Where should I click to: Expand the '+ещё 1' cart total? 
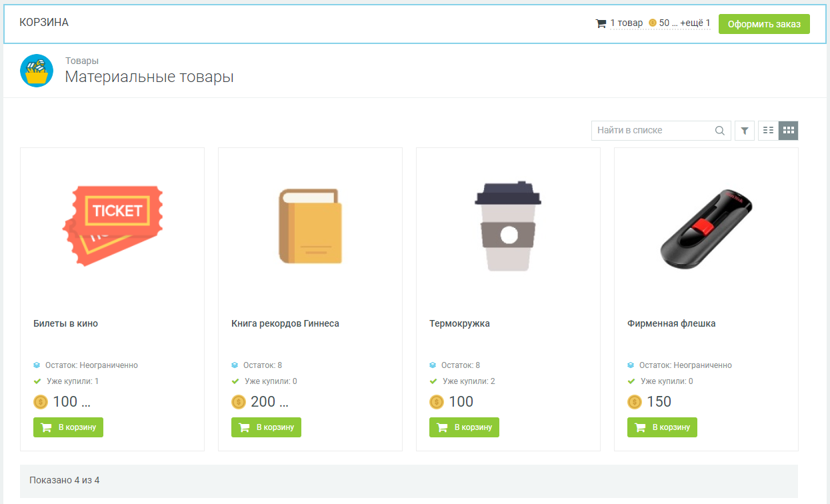click(x=695, y=23)
